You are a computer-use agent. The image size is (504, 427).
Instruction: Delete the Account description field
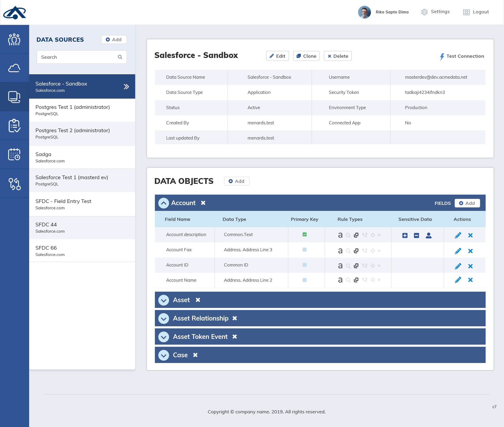[x=470, y=235]
